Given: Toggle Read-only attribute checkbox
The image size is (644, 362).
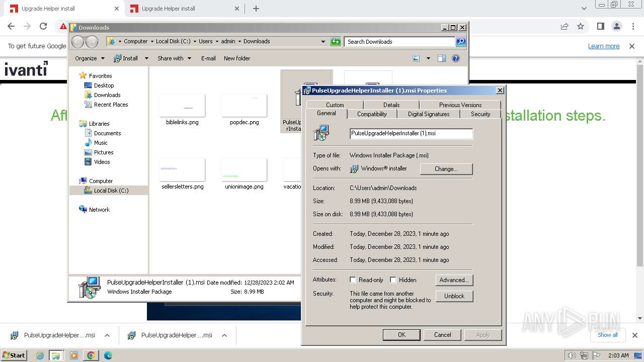Looking at the screenshot, I should [353, 280].
